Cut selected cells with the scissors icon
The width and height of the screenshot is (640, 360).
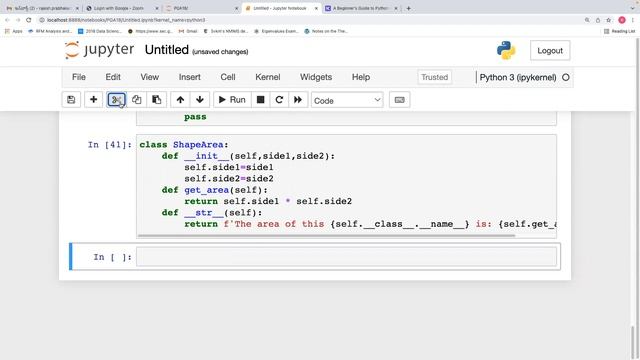(x=116, y=100)
